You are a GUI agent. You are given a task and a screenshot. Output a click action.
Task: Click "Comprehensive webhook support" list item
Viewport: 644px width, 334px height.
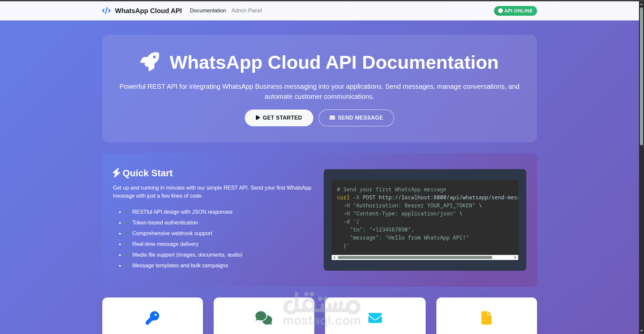coord(172,233)
